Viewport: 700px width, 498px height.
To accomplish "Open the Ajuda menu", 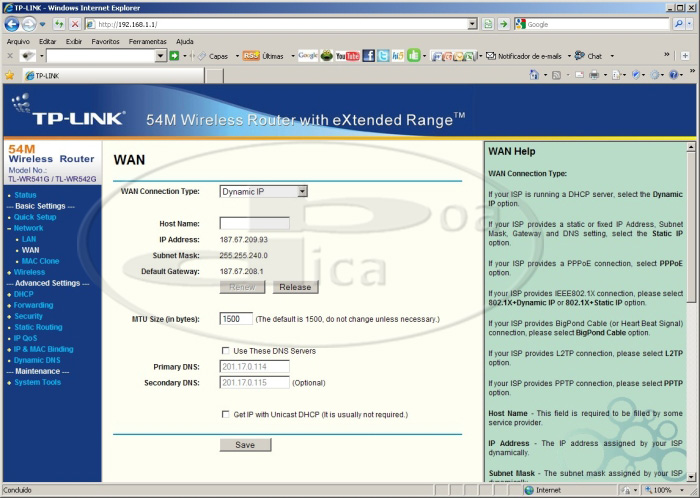I will click(x=184, y=42).
